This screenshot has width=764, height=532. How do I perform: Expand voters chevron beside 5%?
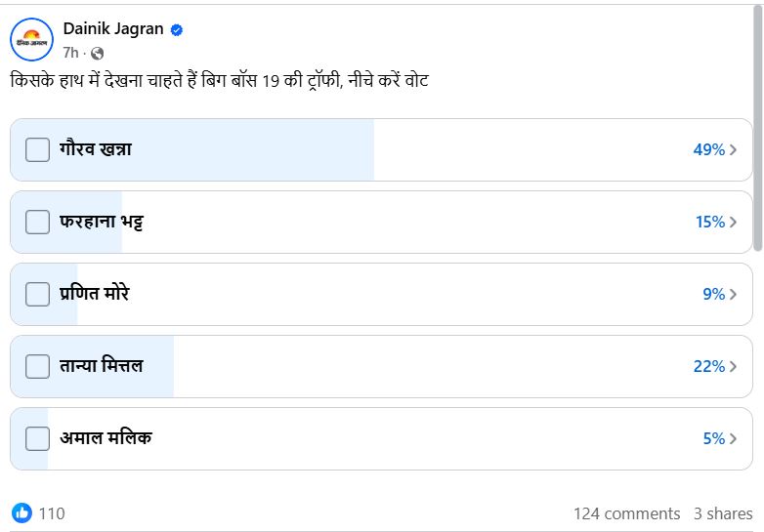tap(734, 439)
